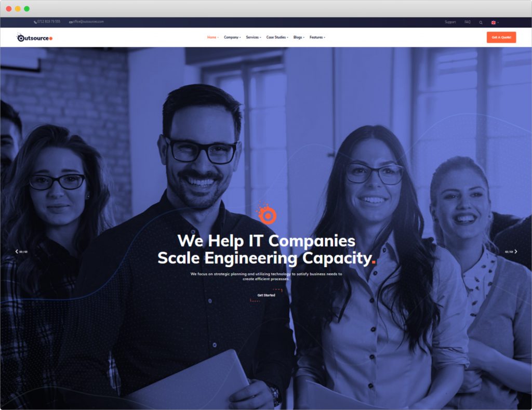Open the Case Studies menu
This screenshot has height=410, width=532.
277,37
